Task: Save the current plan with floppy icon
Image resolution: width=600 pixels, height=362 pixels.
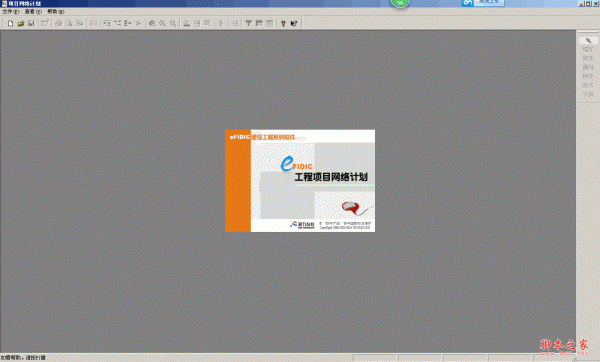Action: coord(31,23)
